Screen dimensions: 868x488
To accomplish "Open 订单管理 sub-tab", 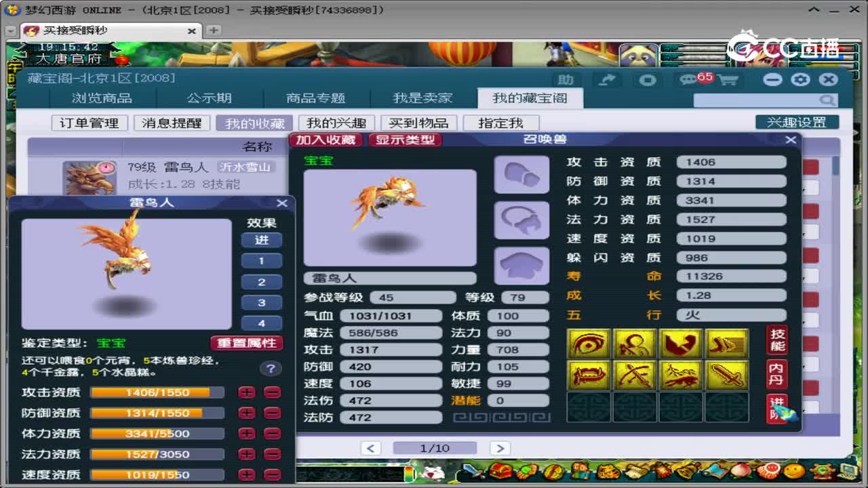I will 90,123.
